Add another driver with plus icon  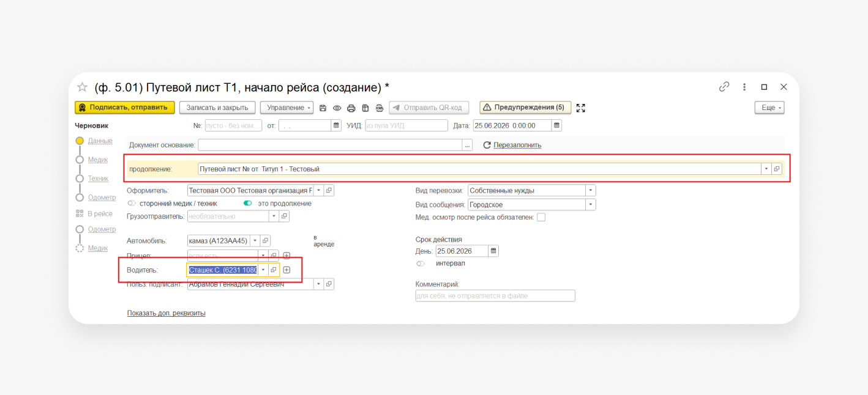point(286,270)
